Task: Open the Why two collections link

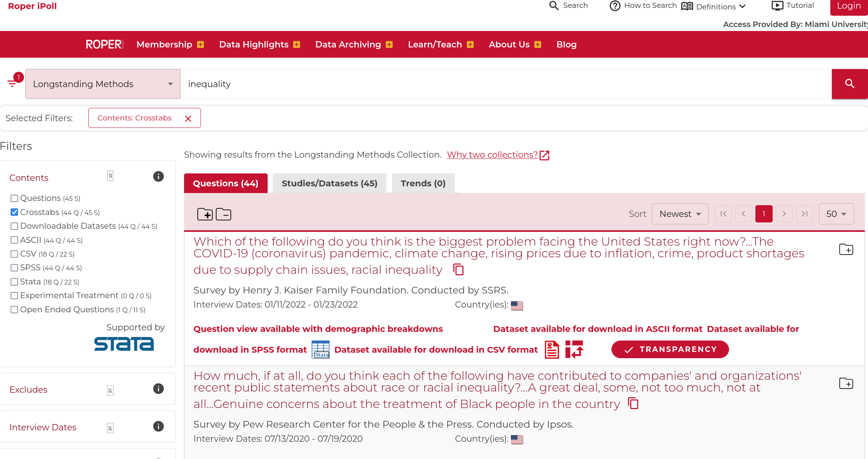Action: click(492, 155)
